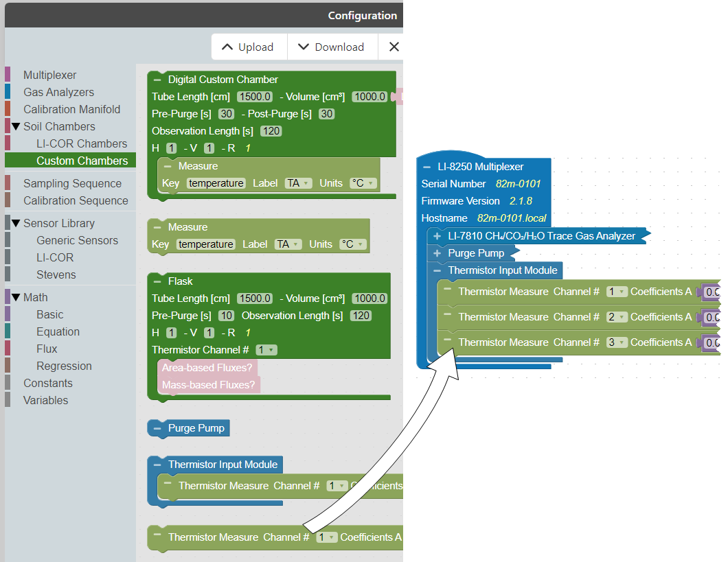Open Units °C dropdown in Digital Custom Chamber's Measure
Image resolution: width=728 pixels, height=562 pixels.
(363, 184)
